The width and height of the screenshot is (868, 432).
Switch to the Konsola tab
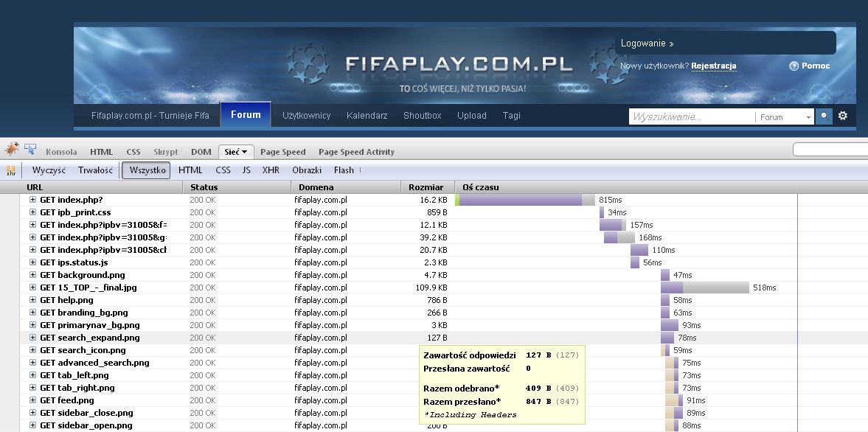[x=61, y=152]
